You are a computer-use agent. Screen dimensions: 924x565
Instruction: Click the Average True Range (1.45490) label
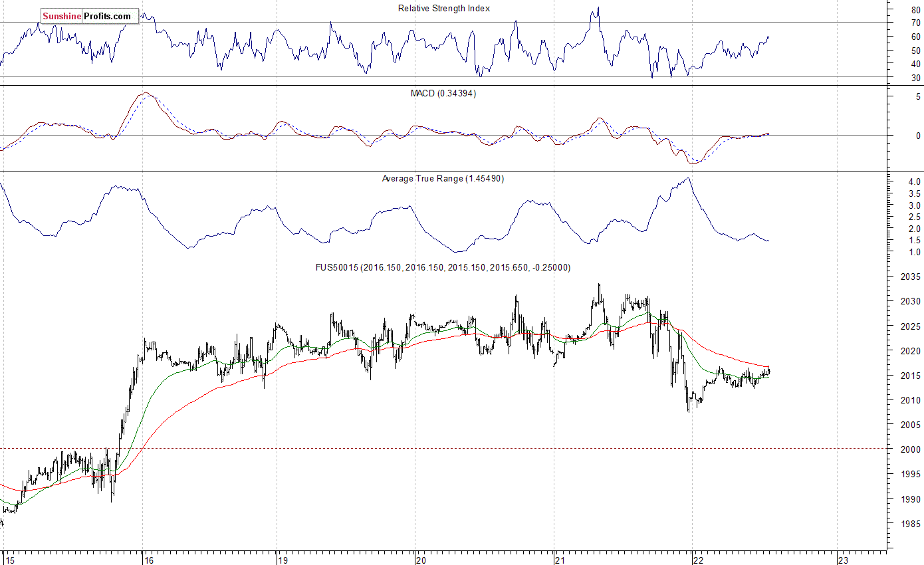tap(443, 179)
